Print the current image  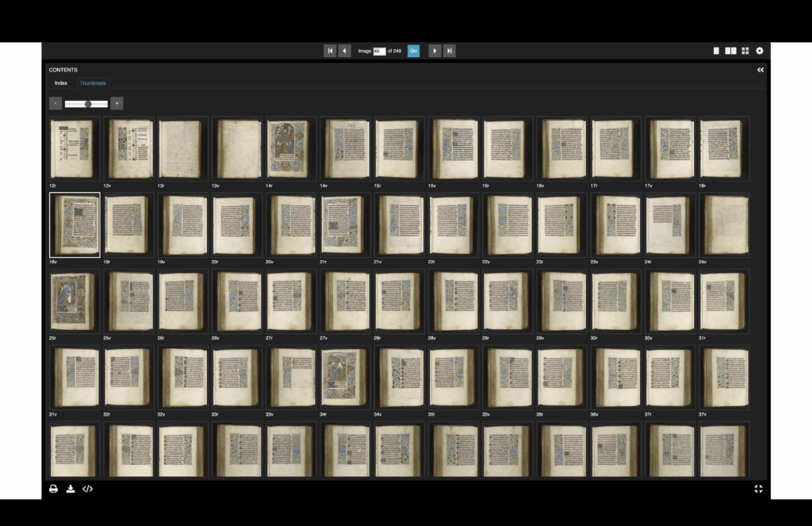point(53,489)
